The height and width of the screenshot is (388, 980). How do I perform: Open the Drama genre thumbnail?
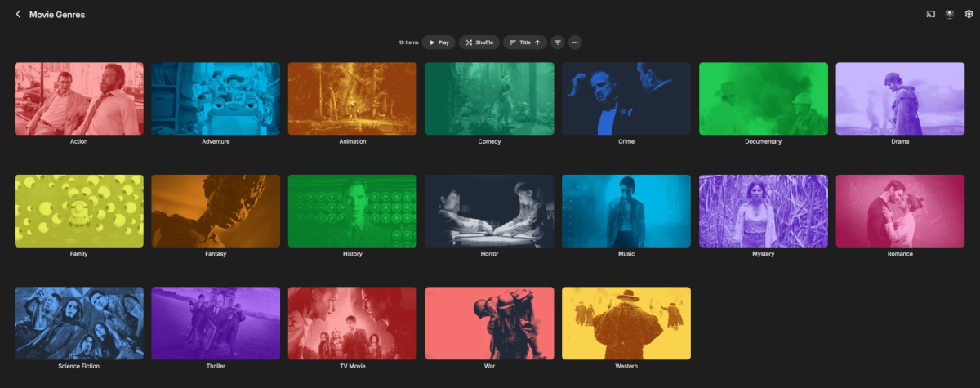(900, 99)
